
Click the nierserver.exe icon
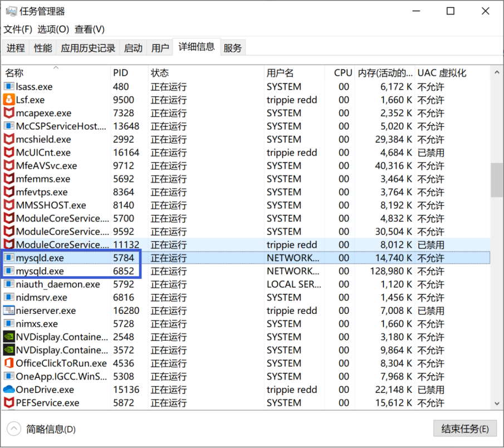click(x=9, y=310)
